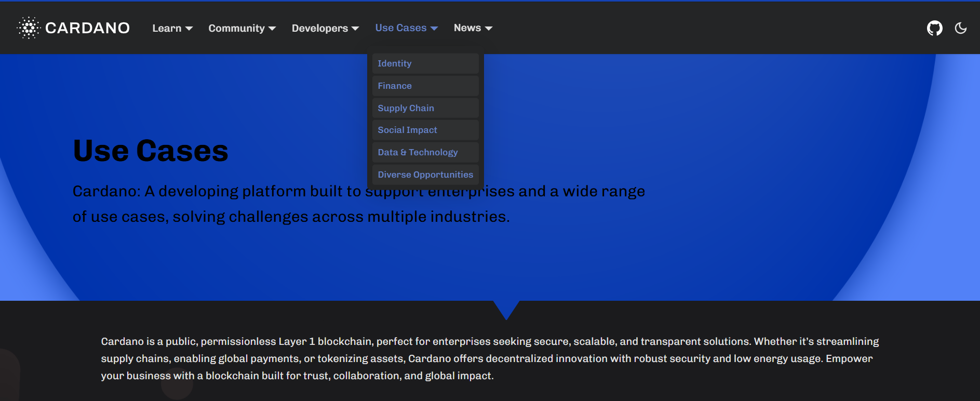The image size is (980, 401).
Task: Toggle dark mode with moon icon
Action: (x=961, y=28)
